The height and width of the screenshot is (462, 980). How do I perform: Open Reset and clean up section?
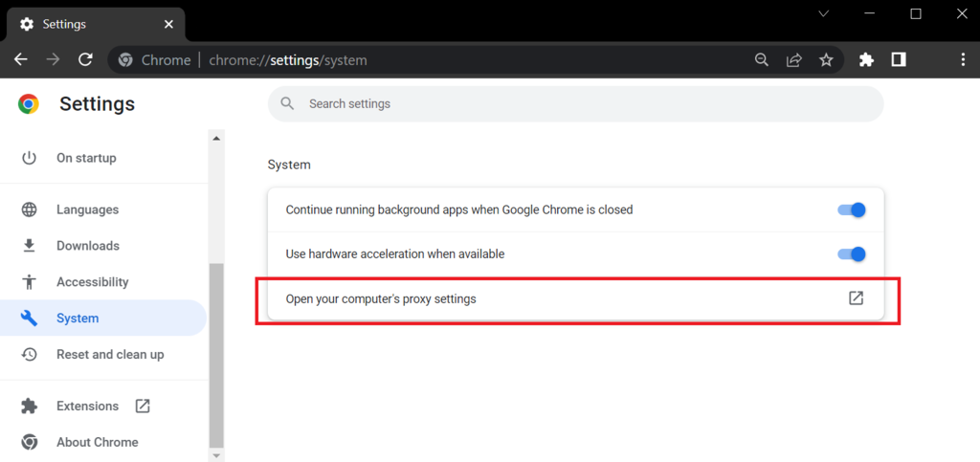(109, 354)
